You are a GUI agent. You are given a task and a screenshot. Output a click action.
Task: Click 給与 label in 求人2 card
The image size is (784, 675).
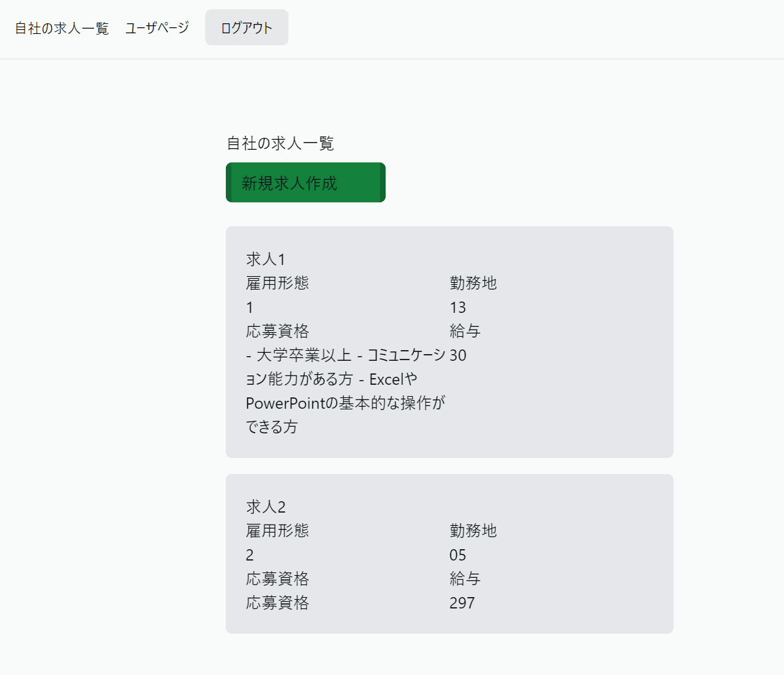point(465,578)
